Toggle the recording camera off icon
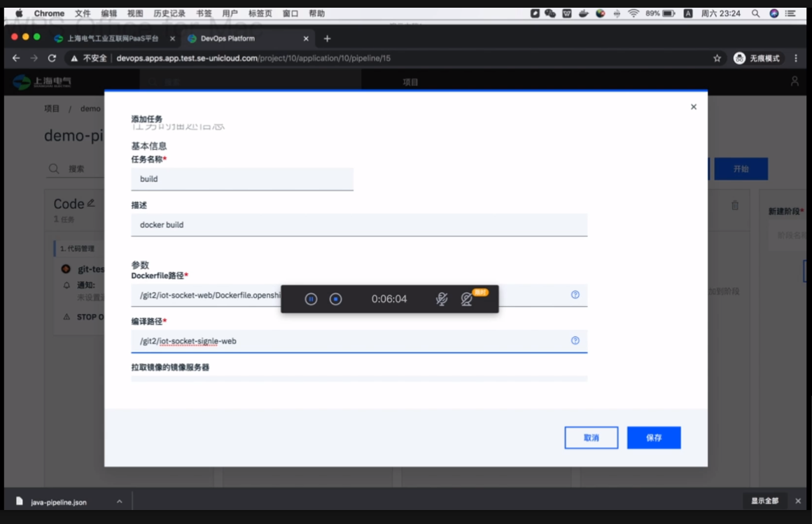The height and width of the screenshot is (524, 812). coord(467,299)
